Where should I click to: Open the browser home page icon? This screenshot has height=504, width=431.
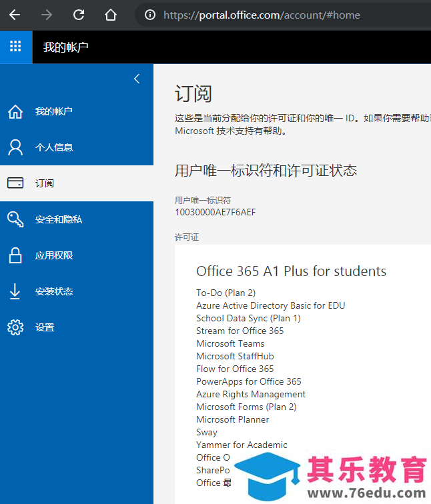(111, 15)
